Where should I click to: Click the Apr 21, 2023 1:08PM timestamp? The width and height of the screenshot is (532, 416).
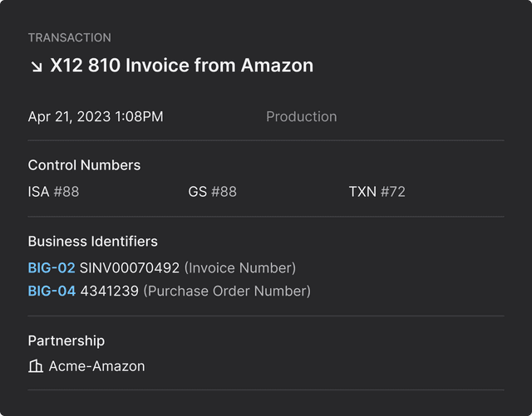[x=96, y=117]
